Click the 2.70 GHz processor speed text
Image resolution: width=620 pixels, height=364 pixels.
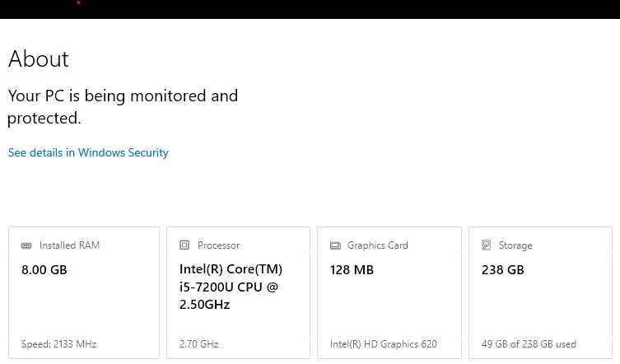(199, 344)
